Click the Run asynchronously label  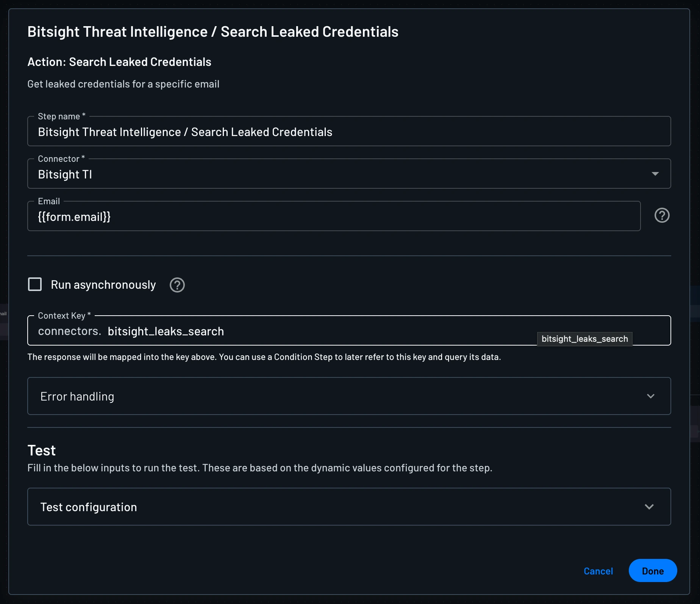[x=103, y=285]
